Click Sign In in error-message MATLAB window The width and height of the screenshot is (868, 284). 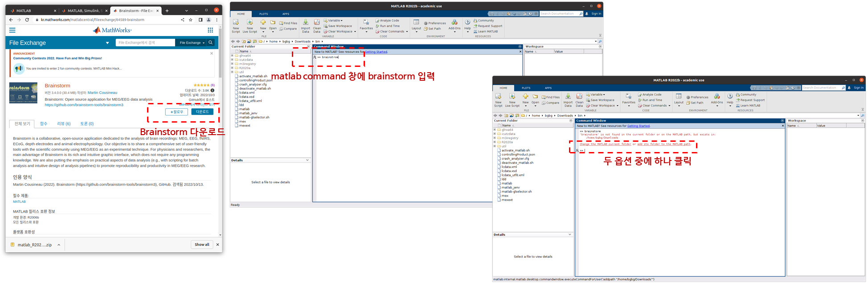pos(859,88)
